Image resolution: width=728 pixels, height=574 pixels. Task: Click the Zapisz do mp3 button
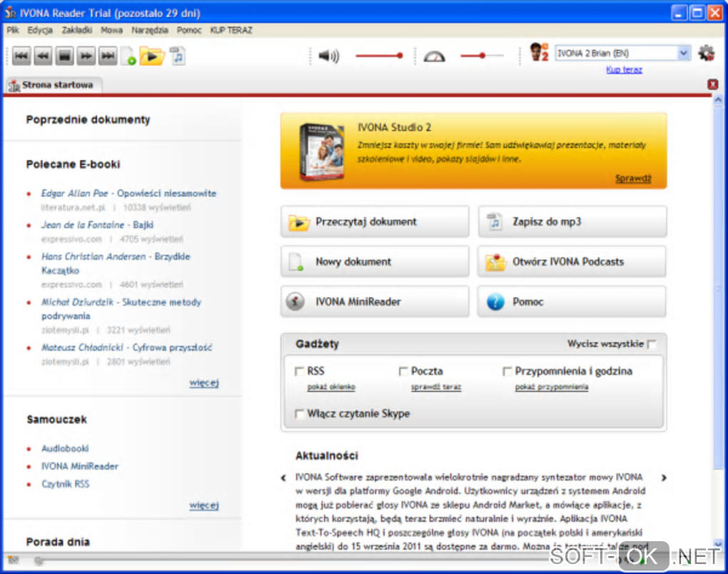click(x=572, y=222)
